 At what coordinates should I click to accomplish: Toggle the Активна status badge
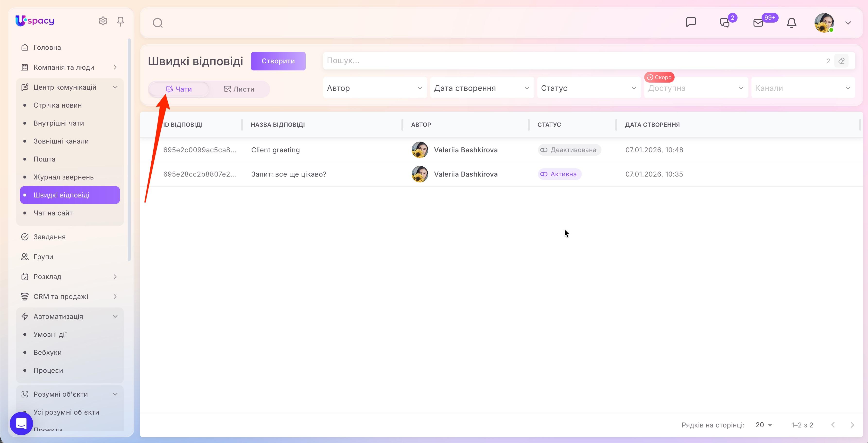560,174
